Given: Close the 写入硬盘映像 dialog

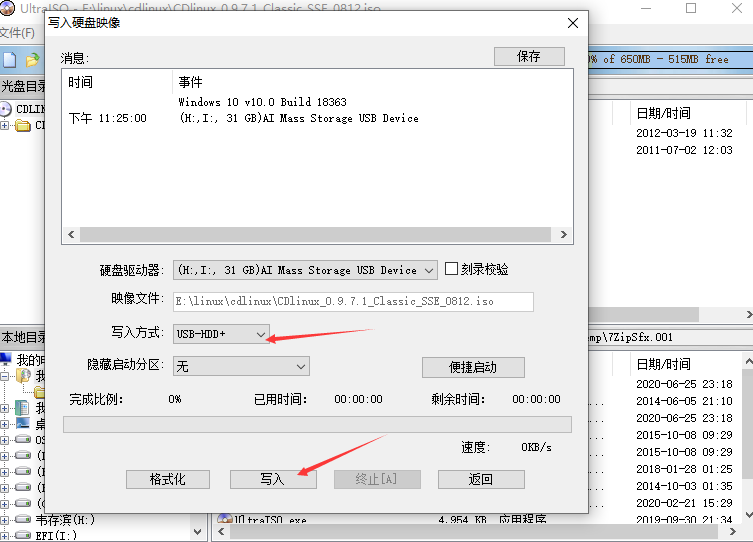Looking at the screenshot, I should click(573, 23).
